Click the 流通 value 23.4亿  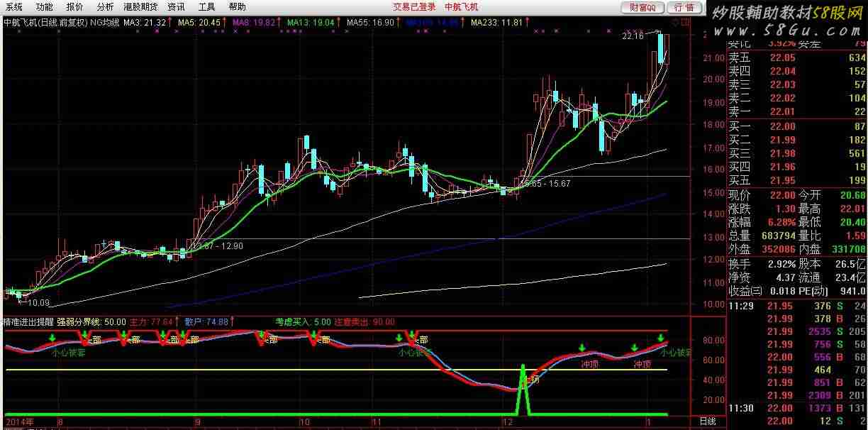[852, 277]
